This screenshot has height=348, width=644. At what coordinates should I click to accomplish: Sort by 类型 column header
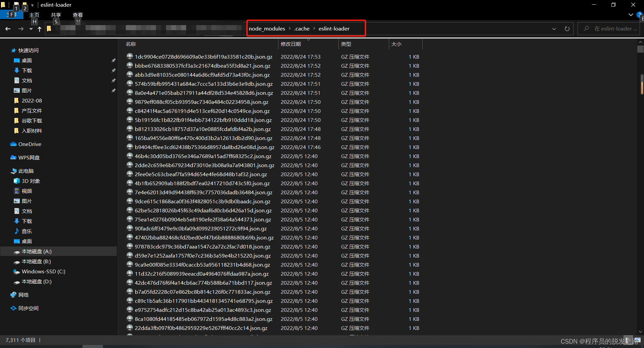click(x=346, y=44)
